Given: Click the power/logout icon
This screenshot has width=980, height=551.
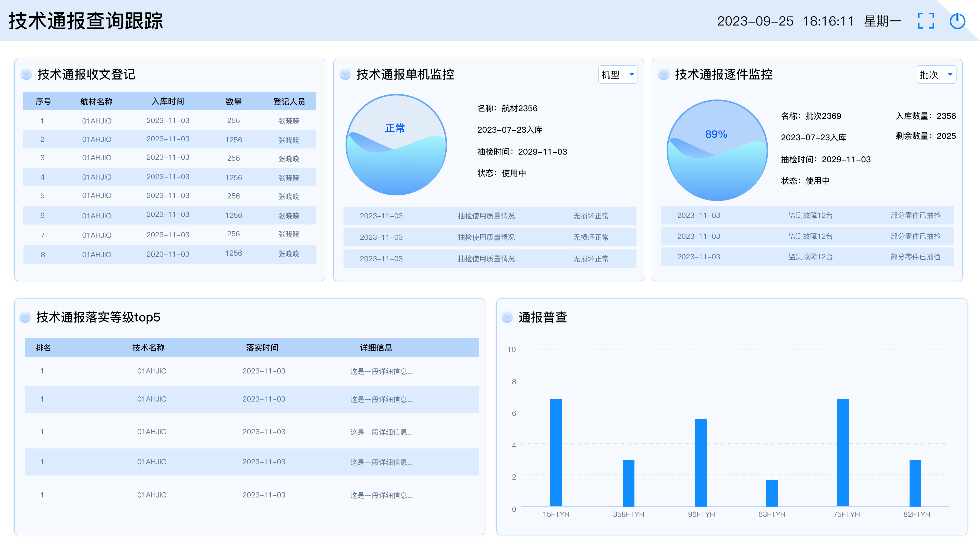Looking at the screenshot, I should 957,21.
